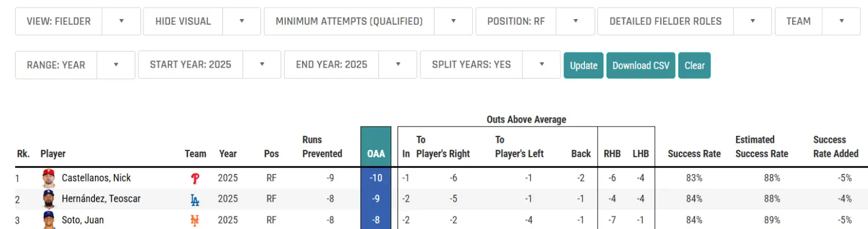Open the Team filter dropdown
Image resolution: width=868 pixels, height=229 pixels.
(x=841, y=21)
